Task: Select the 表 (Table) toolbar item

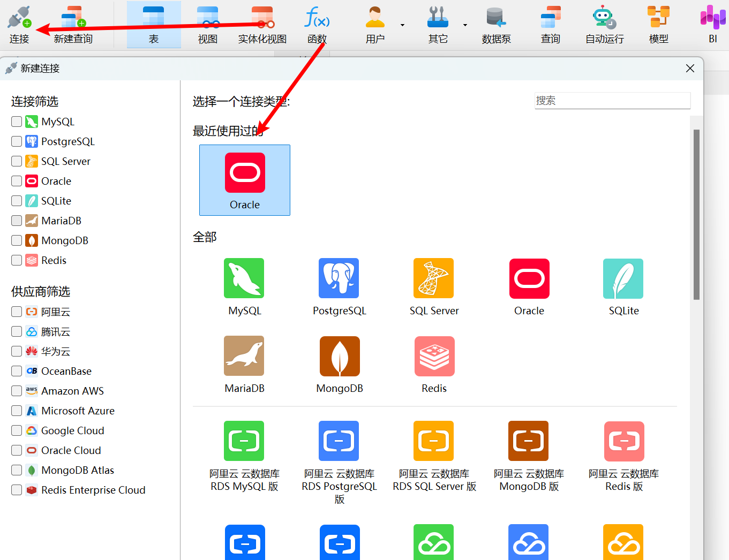Action: point(154,25)
